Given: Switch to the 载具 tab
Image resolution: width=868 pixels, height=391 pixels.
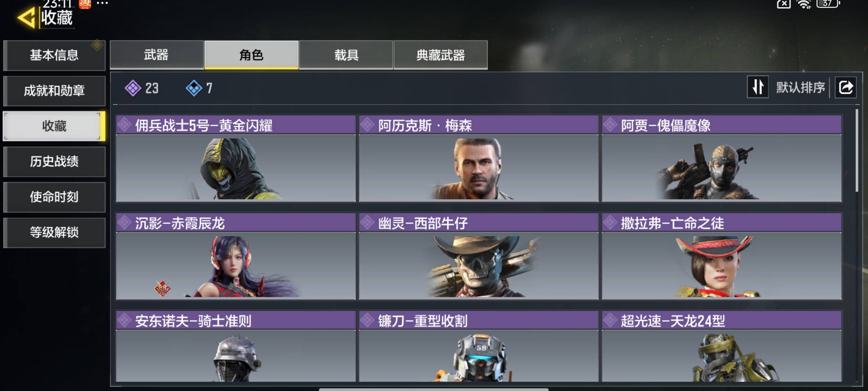Looking at the screenshot, I should pyautogui.click(x=346, y=55).
